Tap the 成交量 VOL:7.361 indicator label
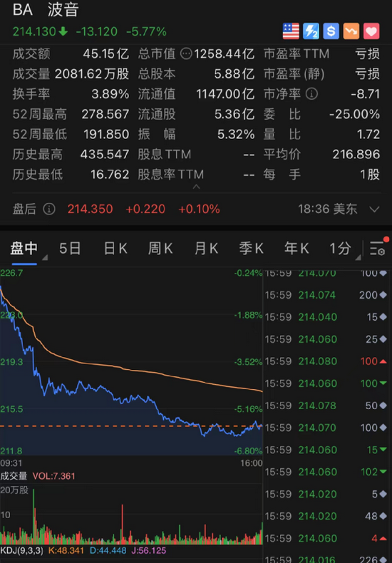 38,477
